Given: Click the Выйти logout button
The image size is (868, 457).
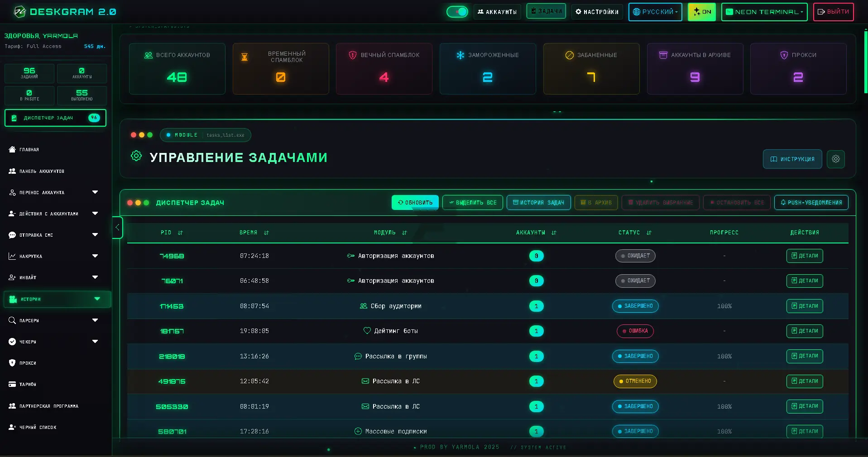Looking at the screenshot, I should [x=834, y=12].
